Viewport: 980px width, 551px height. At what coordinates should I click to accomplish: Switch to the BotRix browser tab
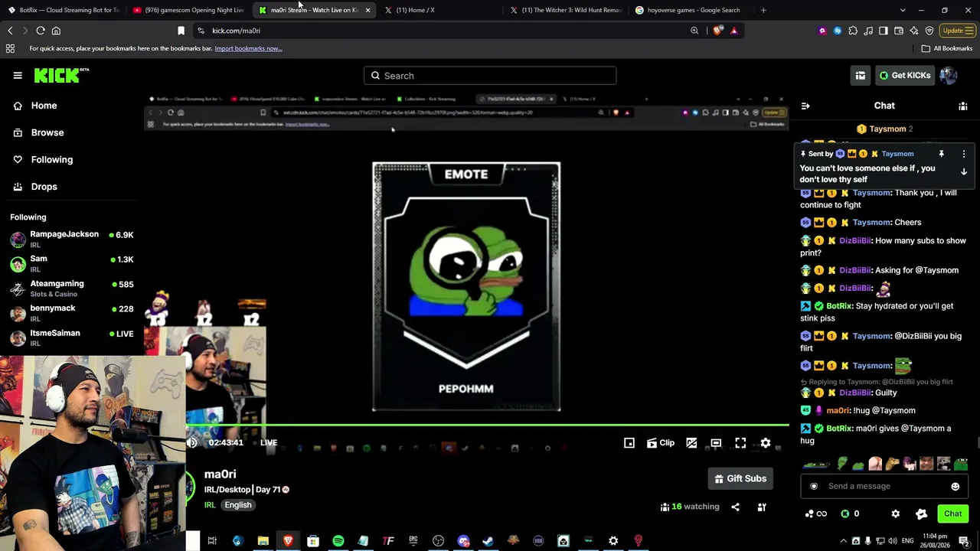[64, 10]
